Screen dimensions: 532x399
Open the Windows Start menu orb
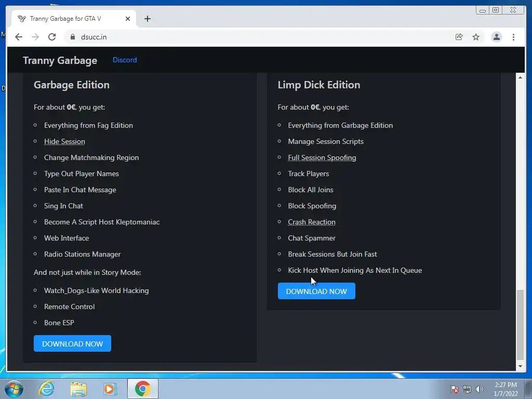(x=14, y=389)
